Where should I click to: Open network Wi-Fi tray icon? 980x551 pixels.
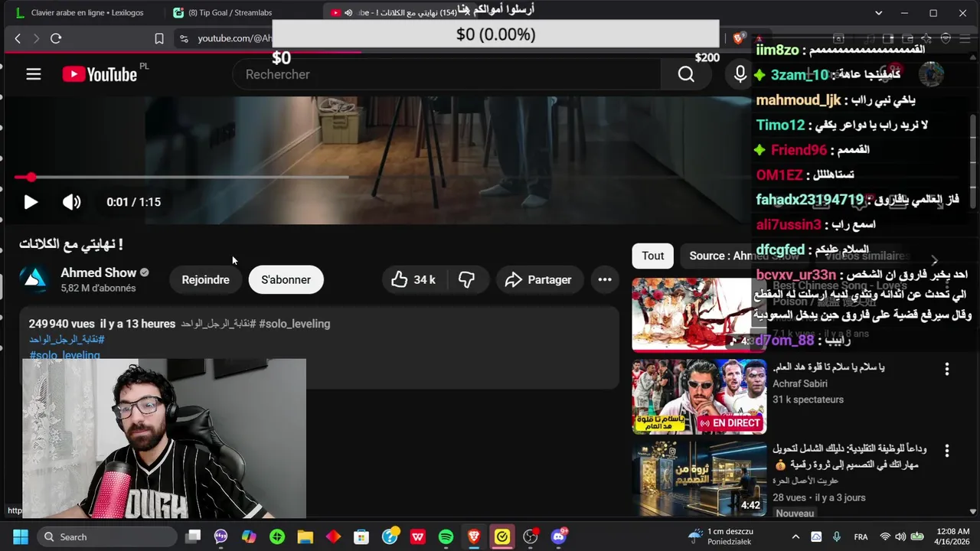pos(885,536)
